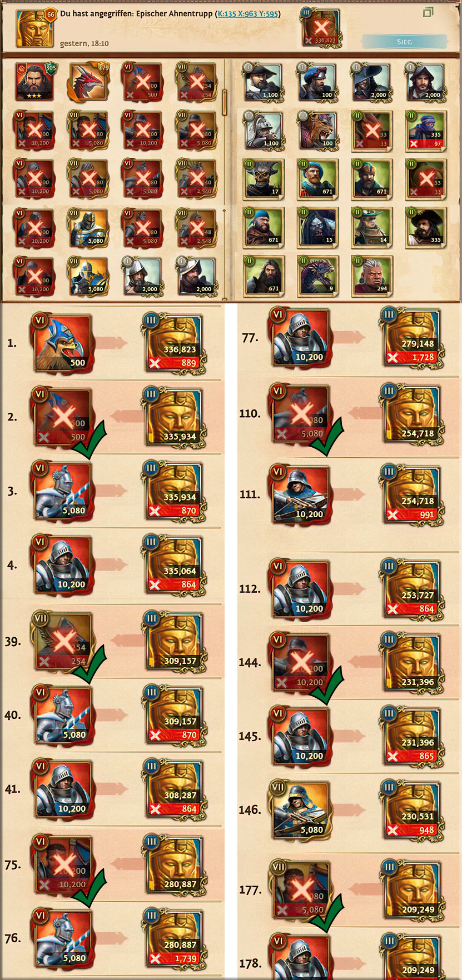462x980 pixels.
Task: Open the defeated enemy icon showing 336,823
Action: (321, 29)
